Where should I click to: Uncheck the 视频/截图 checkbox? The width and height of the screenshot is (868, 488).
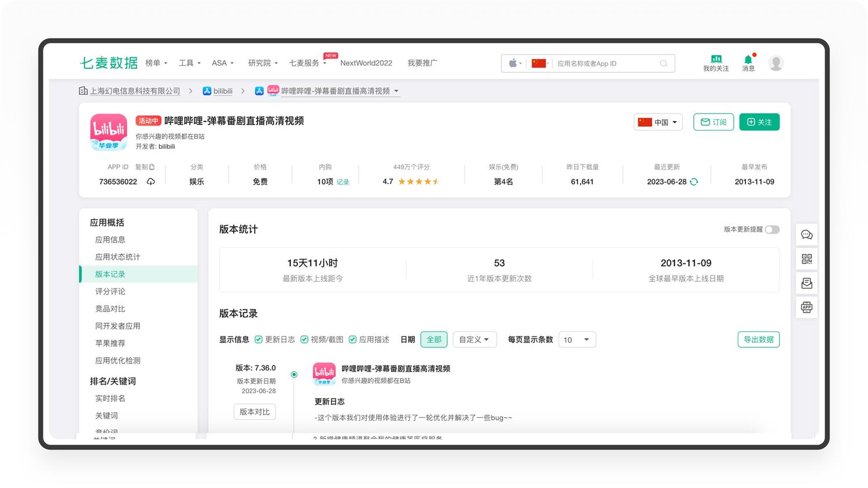tap(304, 340)
